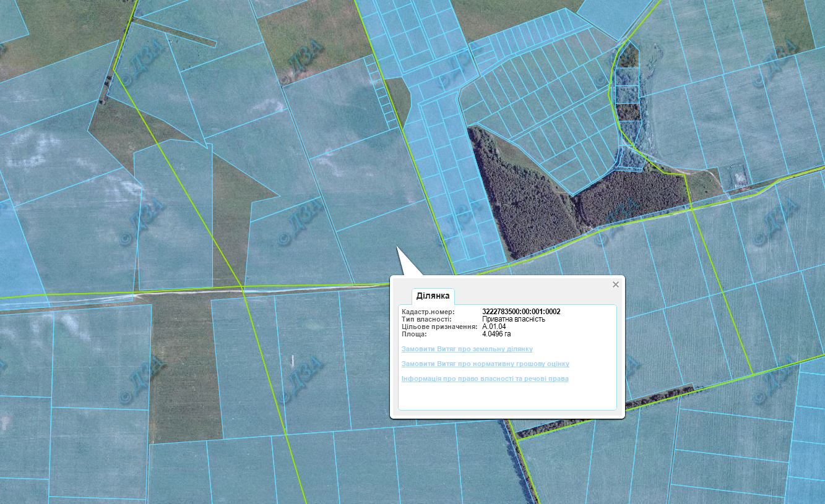Click the A.01.04 purpose code value

click(494, 327)
